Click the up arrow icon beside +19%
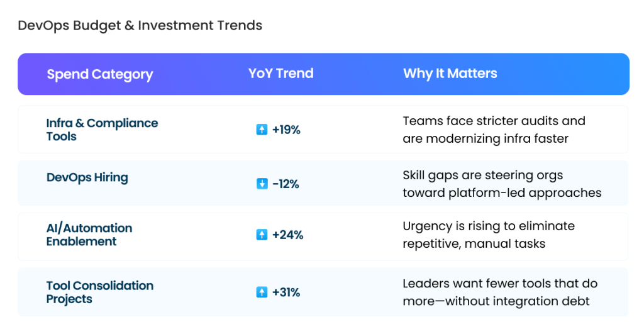This screenshot has height=334, width=644. pyautogui.click(x=262, y=130)
